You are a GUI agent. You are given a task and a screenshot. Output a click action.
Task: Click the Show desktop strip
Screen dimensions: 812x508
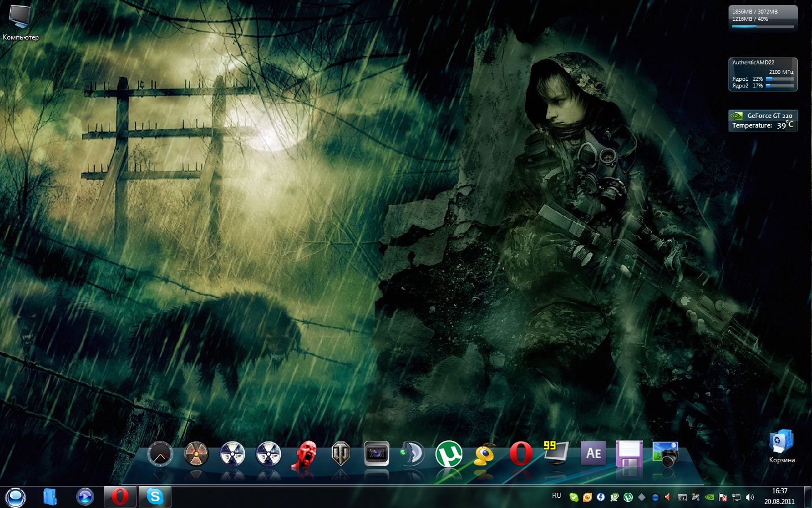tap(807, 497)
